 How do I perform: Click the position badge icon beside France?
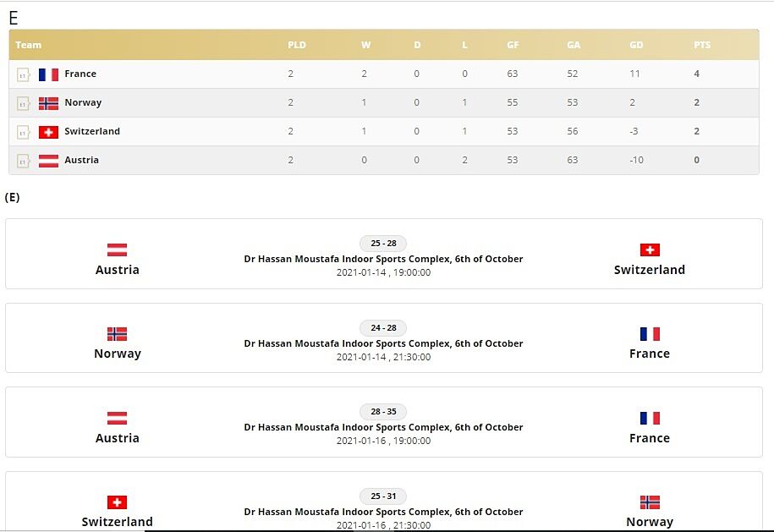(x=23, y=74)
